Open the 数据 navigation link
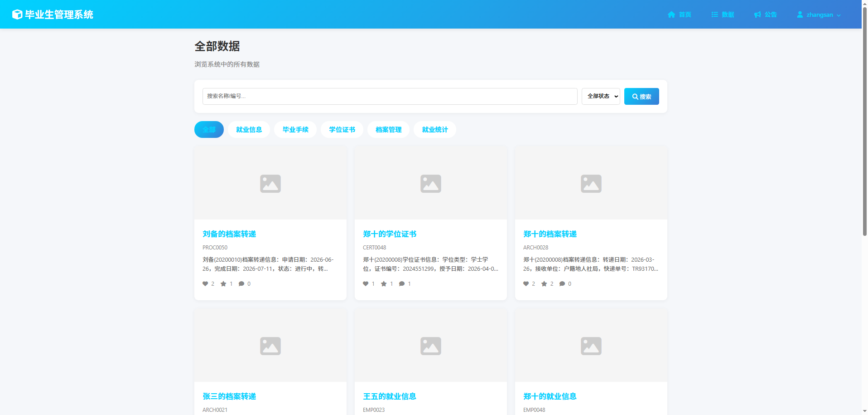 (x=723, y=15)
